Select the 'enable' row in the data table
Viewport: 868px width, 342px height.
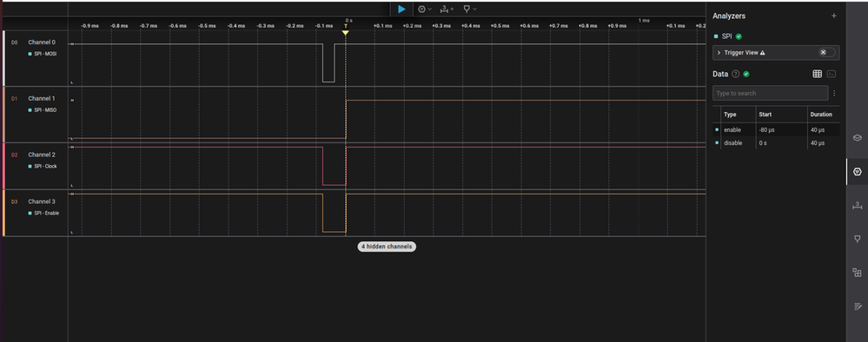776,129
